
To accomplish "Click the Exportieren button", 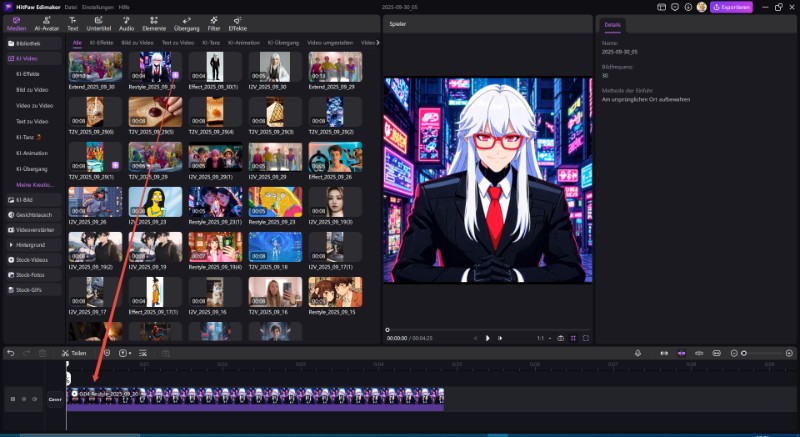I will pyautogui.click(x=732, y=6).
